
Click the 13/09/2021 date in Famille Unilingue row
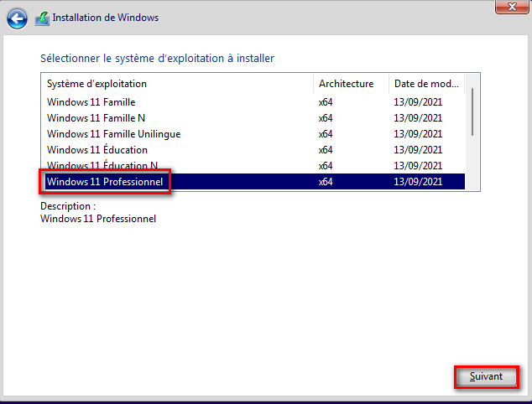click(417, 134)
